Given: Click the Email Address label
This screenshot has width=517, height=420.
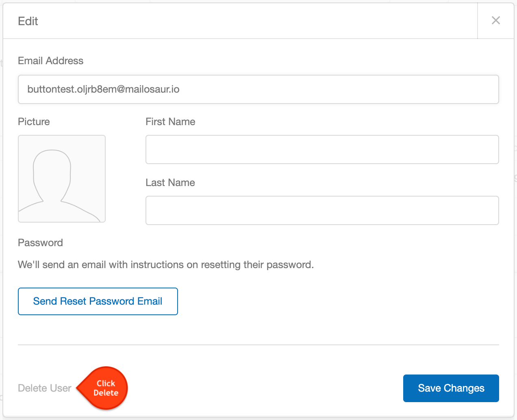Looking at the screenshot, I should pyautogui.click(x=51, y=61).
